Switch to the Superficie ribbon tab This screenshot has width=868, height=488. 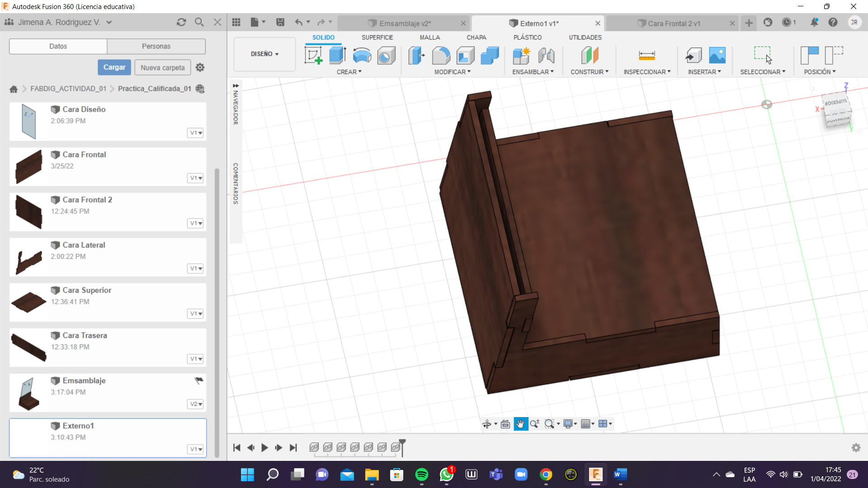pyautogui.click(x=377, y=38)
